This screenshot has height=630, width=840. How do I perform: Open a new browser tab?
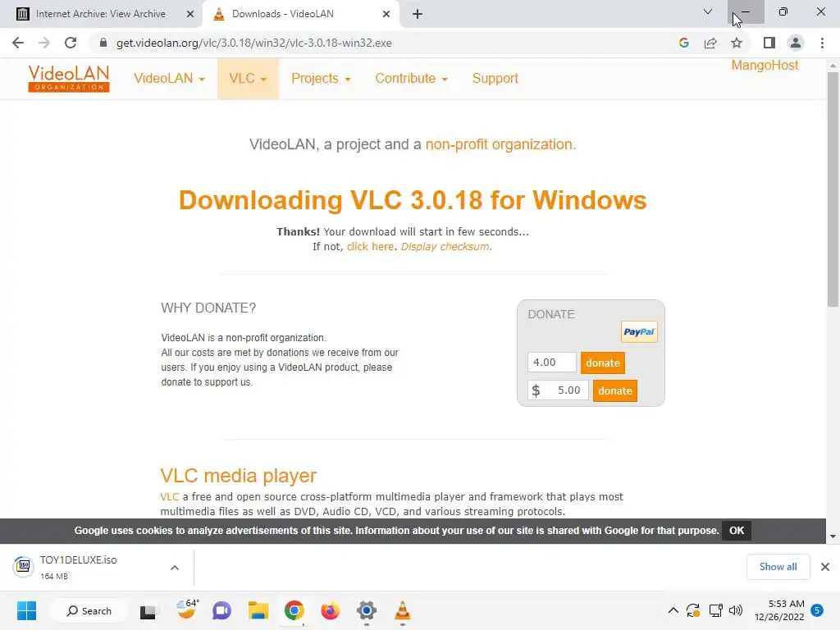pos(418,14)
